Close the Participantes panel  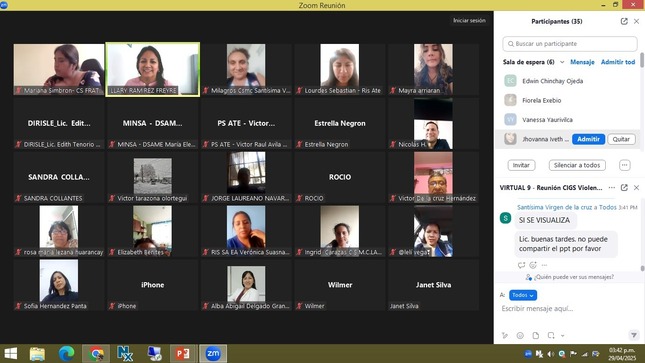click(x=636, y=21)
